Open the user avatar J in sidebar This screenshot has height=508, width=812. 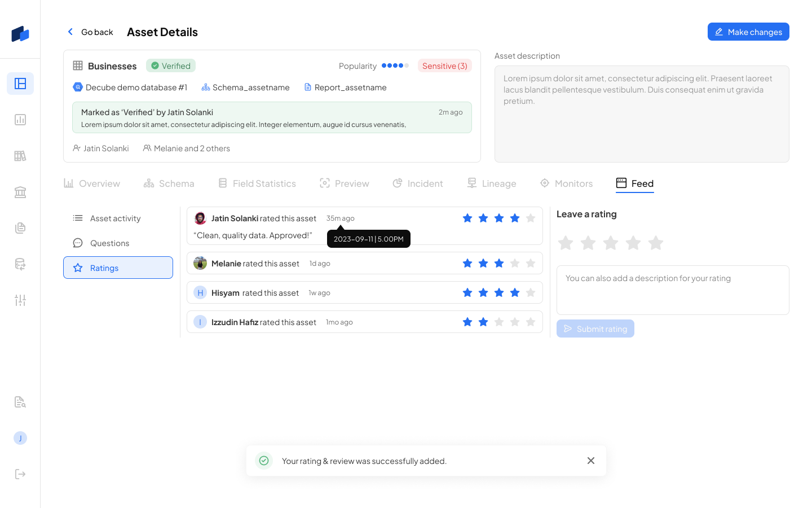click(20, 438)
